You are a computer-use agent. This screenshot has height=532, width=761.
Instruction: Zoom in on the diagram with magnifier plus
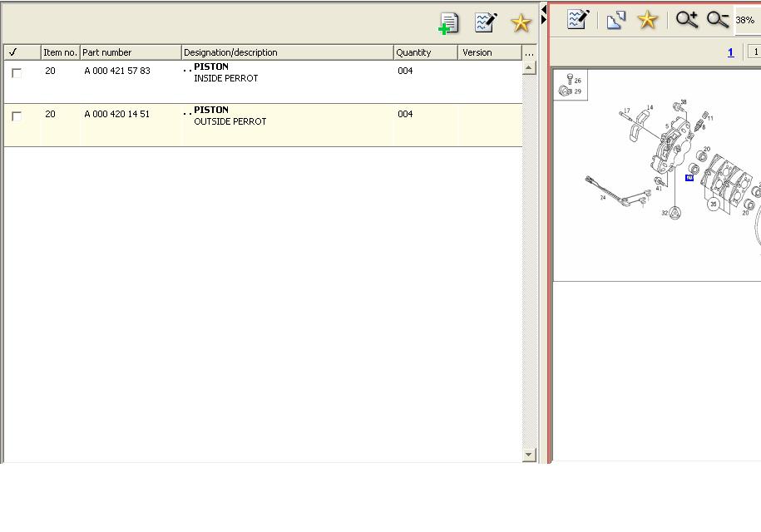click(x=686, y=20)
